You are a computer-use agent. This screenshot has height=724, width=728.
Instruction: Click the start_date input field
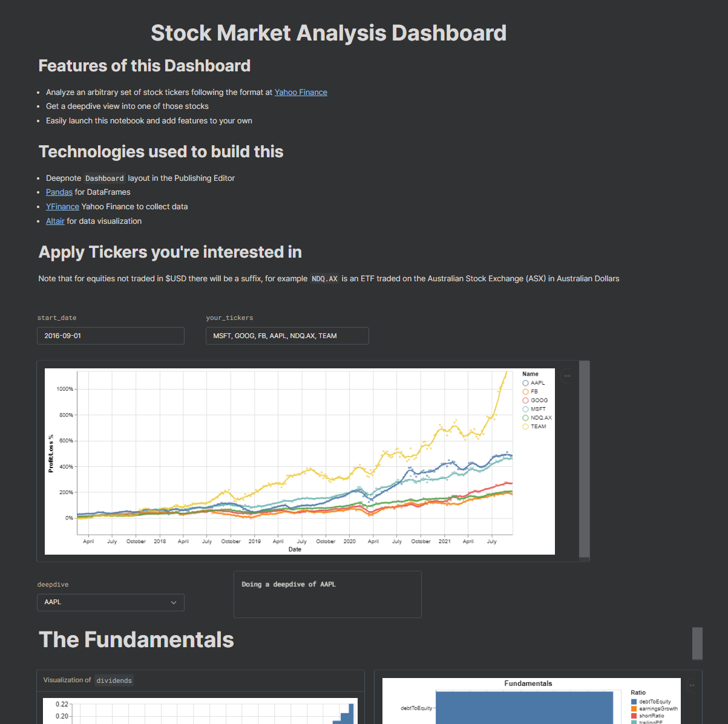[110, 336]
